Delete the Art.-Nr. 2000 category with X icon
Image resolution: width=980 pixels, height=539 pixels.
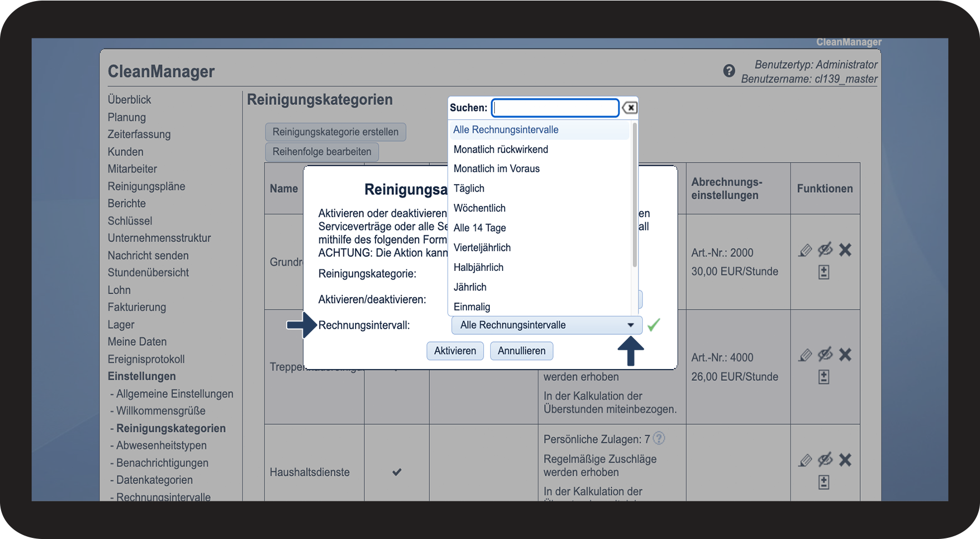point(845,250)
